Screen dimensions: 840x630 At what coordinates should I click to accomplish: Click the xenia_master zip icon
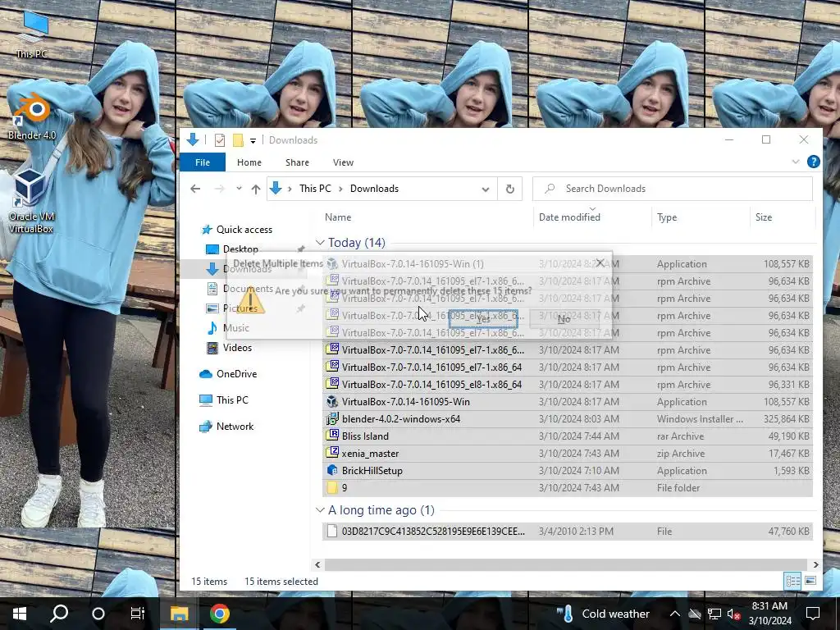[x=332, y=453]
